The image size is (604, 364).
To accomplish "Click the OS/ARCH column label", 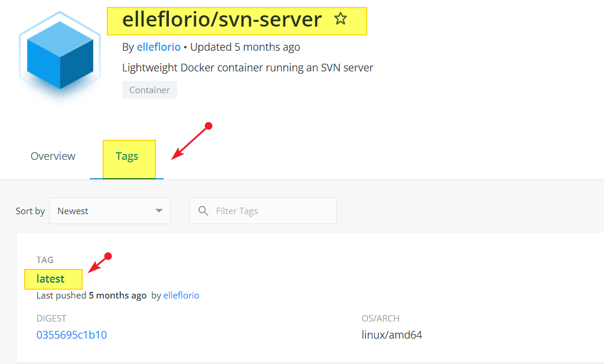I will 380,319.
